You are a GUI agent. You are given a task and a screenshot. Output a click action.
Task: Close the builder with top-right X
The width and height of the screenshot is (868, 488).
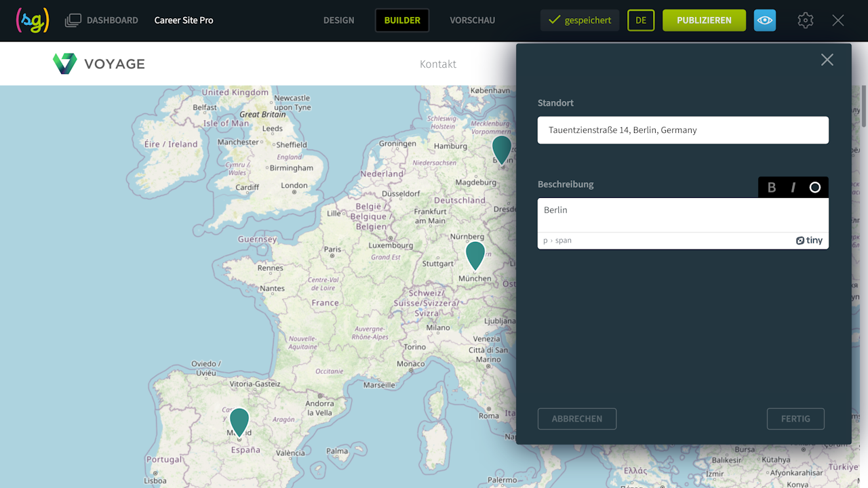[838, 20]
